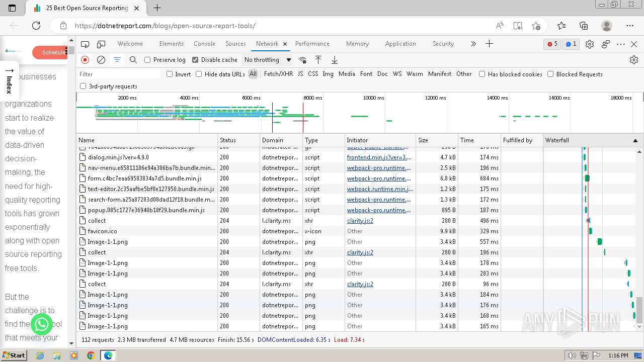
Task: Click the request list vertical scrollbar
Action: pyautogui.click(x=640, y=310)
